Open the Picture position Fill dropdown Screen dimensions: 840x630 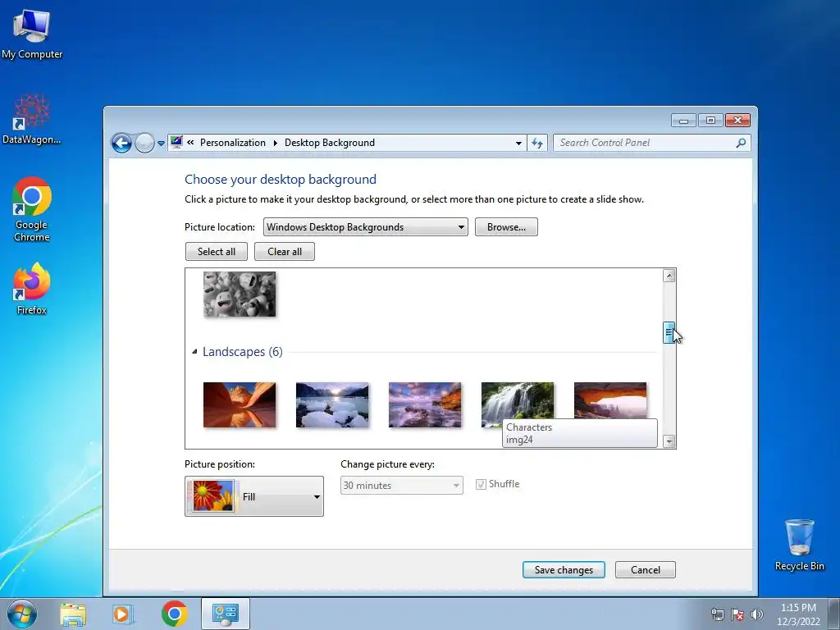click(x=254, y=496)
